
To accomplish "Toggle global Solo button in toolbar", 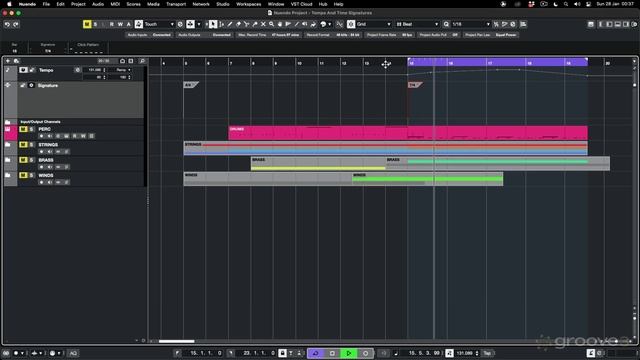I will (x=95, y=24).
